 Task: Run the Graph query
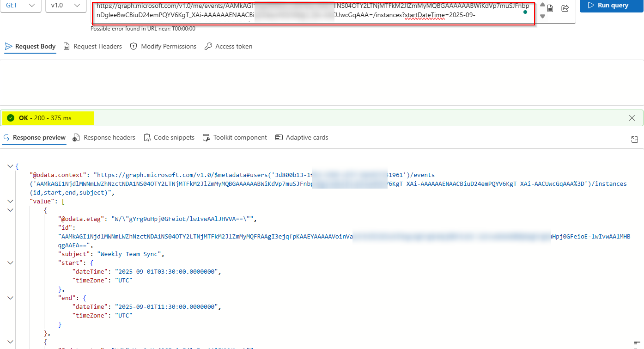click(x=611, y=6)
